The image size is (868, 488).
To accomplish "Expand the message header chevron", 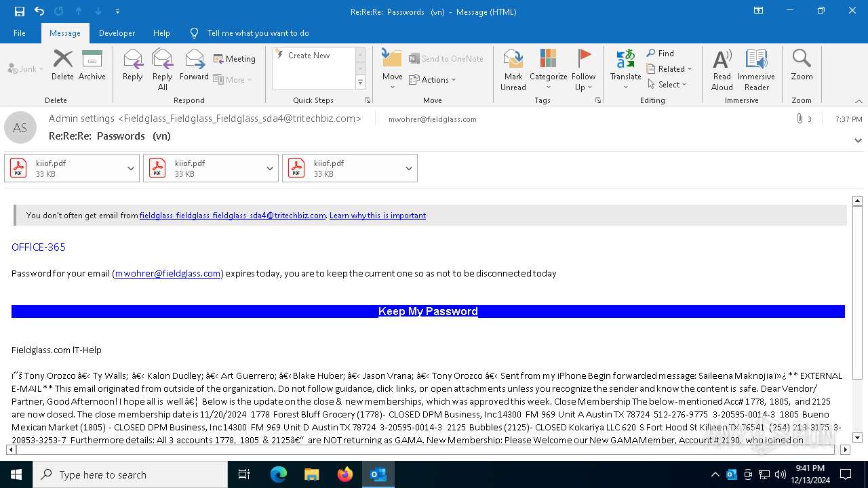I will point(858,141).
